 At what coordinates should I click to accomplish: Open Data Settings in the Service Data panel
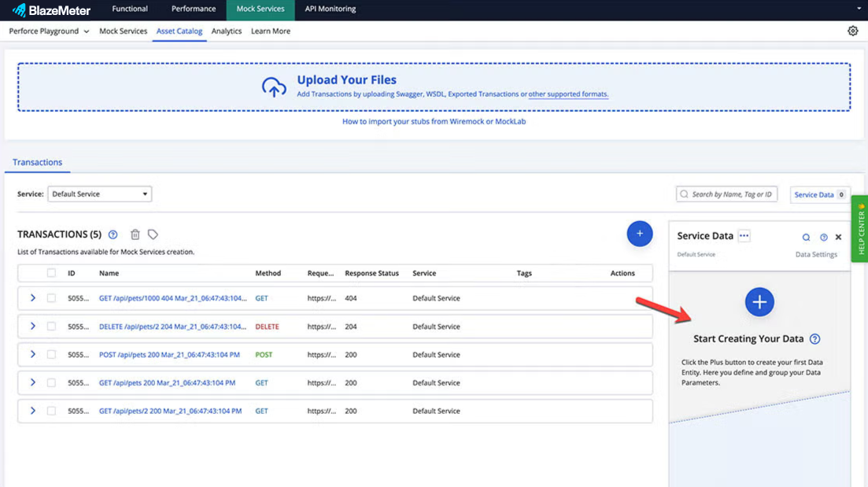(814, 254)
